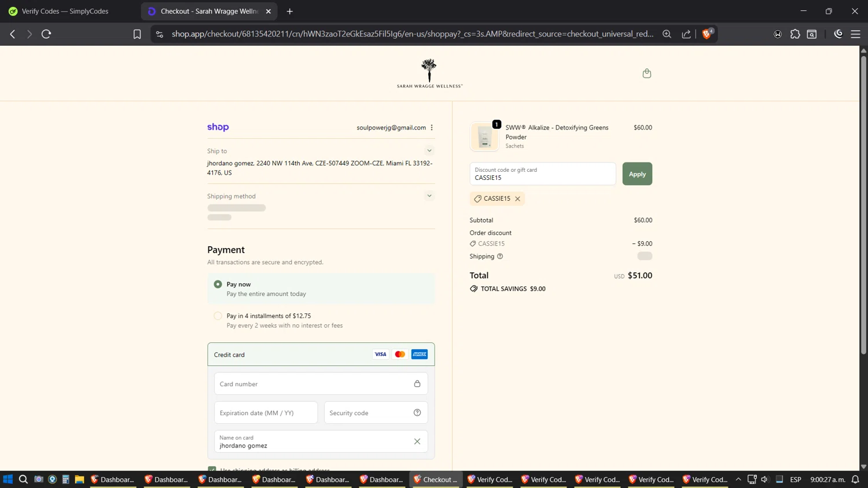Image resolution: width=868 pixels, height=488 pixels.
Task: Open Windows taskbar search
Action: [x=23, y=479]
